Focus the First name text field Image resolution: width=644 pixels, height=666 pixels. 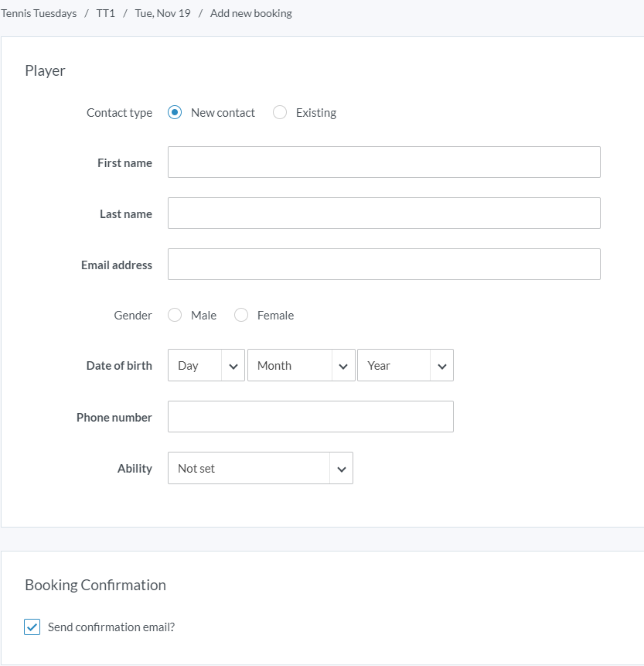tap(383, 162)
